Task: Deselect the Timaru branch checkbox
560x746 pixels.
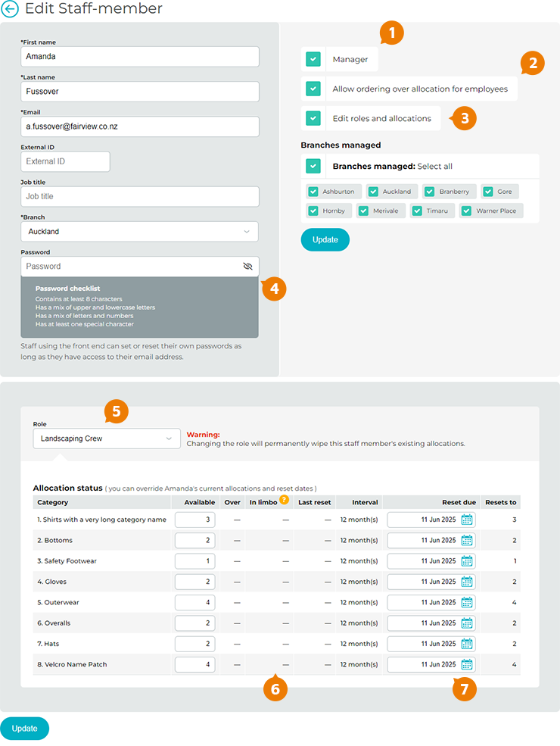Action: click(418, 211)
